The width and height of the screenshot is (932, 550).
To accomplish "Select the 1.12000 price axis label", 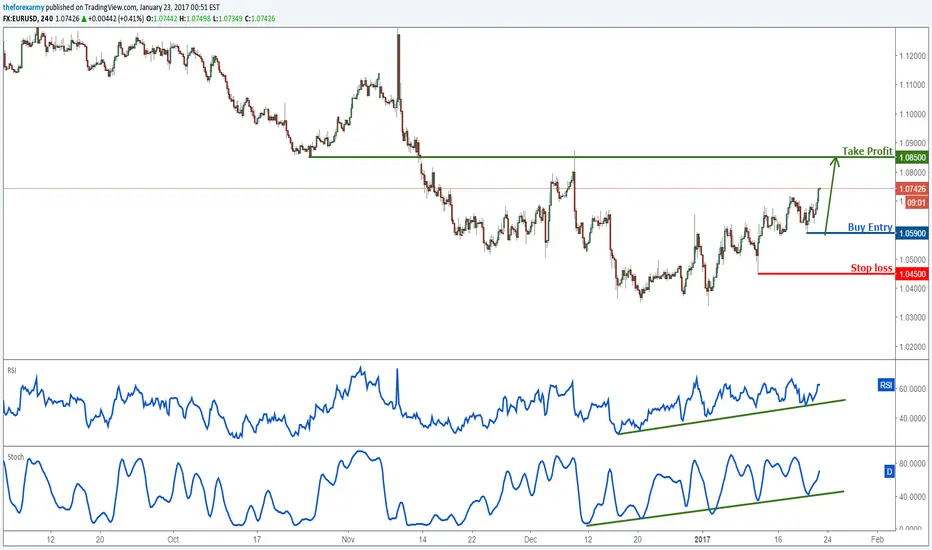I will [x=912, y=56].
